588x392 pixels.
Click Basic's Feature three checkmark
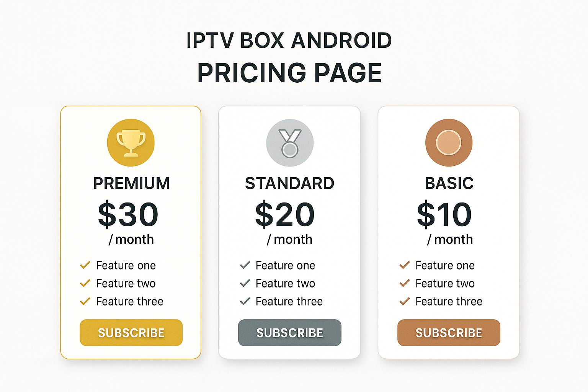click(x=405, y=301)
